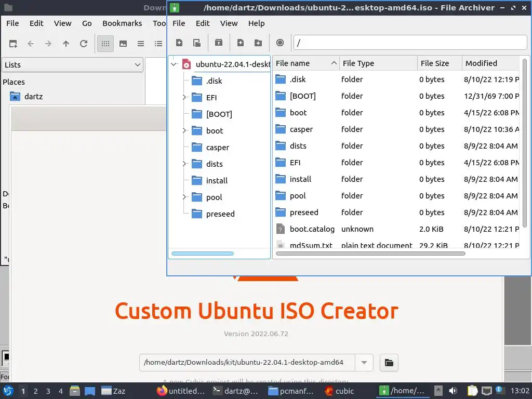
Task: Click the Stop round toolbar icon in File Archiver
Action: point(280,43)
